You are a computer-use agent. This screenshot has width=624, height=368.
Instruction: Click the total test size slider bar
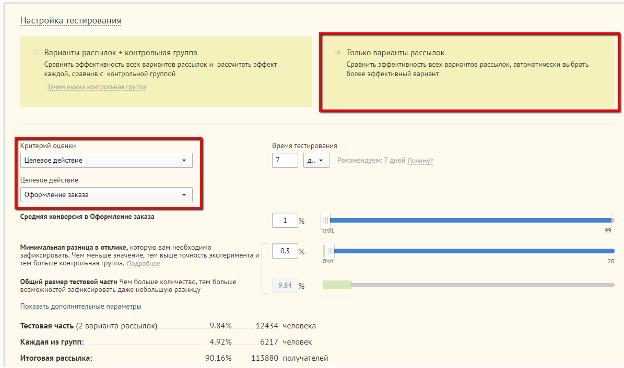tap(468, 285)
